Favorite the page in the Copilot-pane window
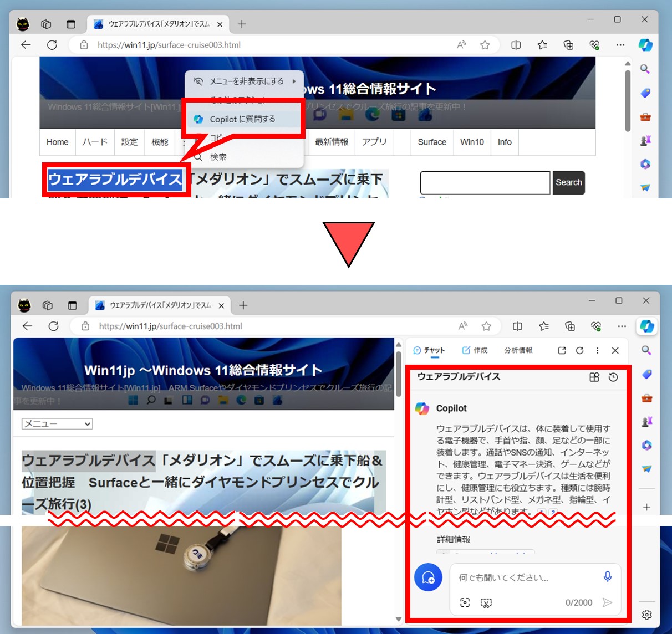The width and height of the screenshot is (672, 634). [x=486, y=326]
